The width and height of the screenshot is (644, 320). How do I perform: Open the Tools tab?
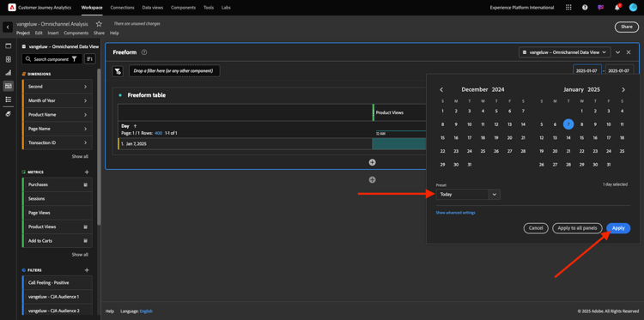coord(209,8)
